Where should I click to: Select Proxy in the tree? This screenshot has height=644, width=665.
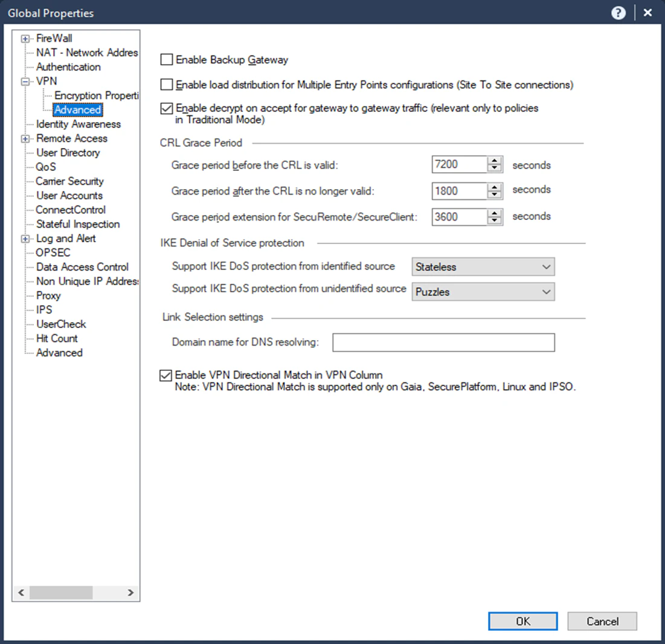pos(48,295)
